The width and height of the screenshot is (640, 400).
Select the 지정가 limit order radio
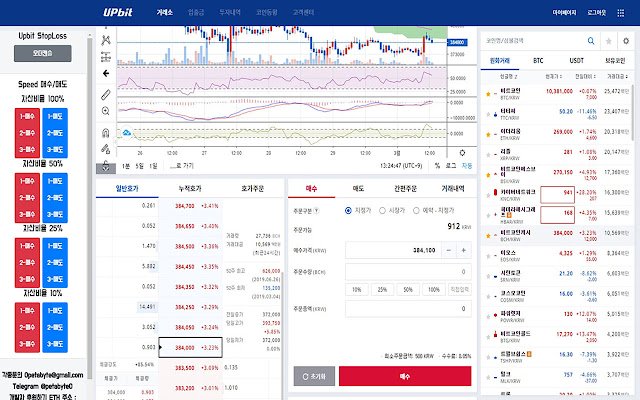[x=348, y=211]
